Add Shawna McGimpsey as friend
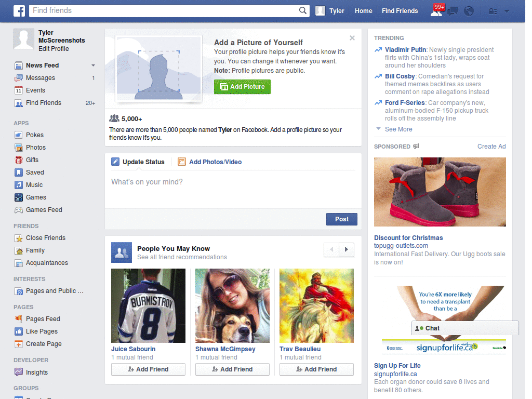The width and height of the screenshot is (532, 399). pos(232,369)
